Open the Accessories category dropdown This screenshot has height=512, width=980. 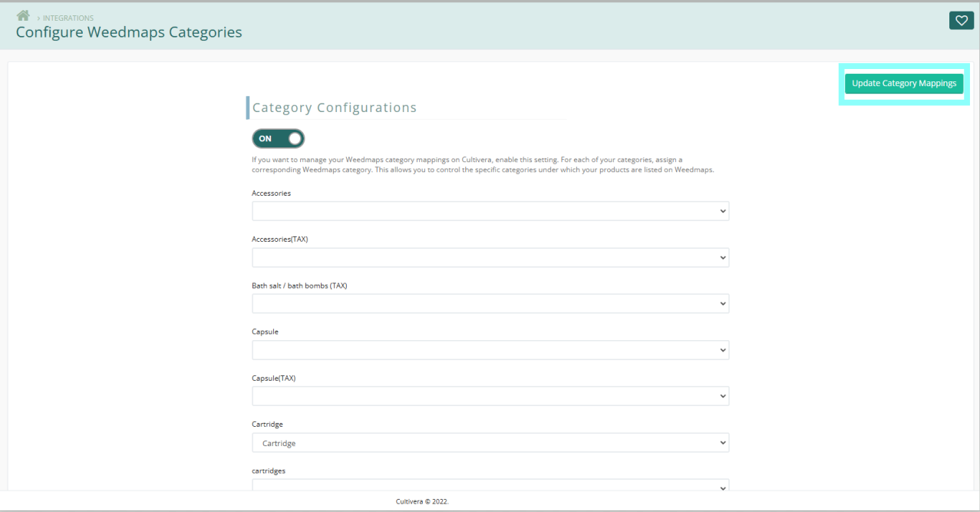(x=490, y=211)
